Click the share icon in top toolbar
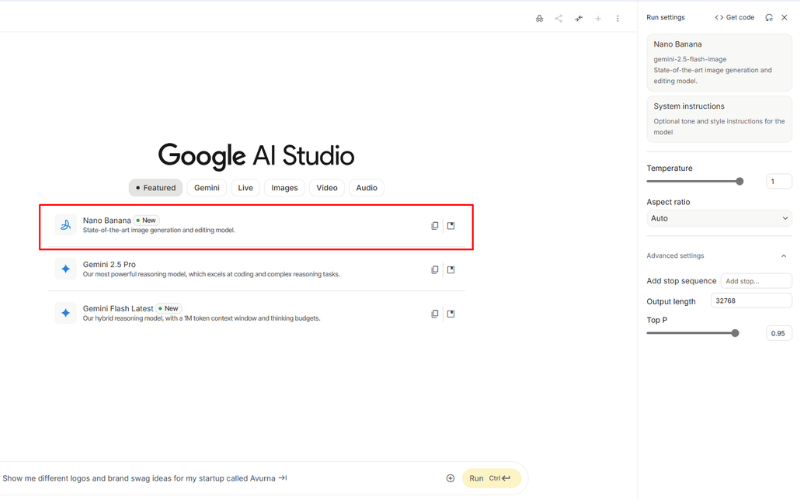This screenshot has height=500, width=800. (559, 18)
